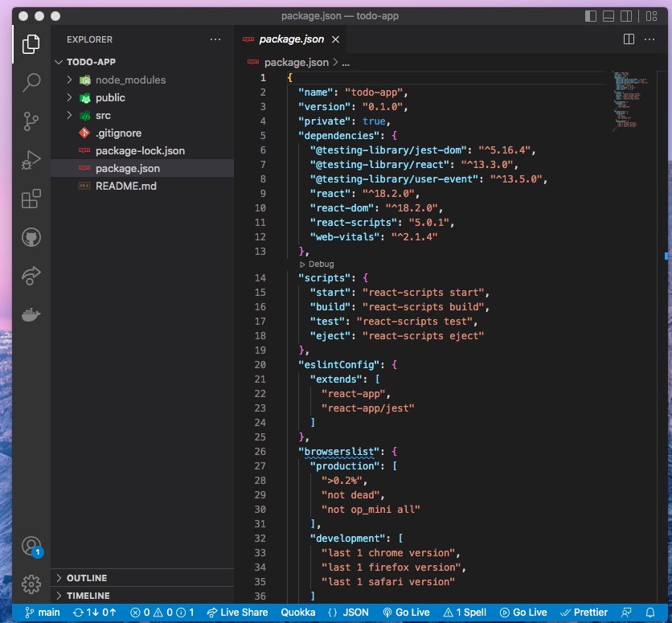Viewport: 672px width, 623px height.
Task: Click package.json in the breadcrumb
Action: [x=296, y=63]
